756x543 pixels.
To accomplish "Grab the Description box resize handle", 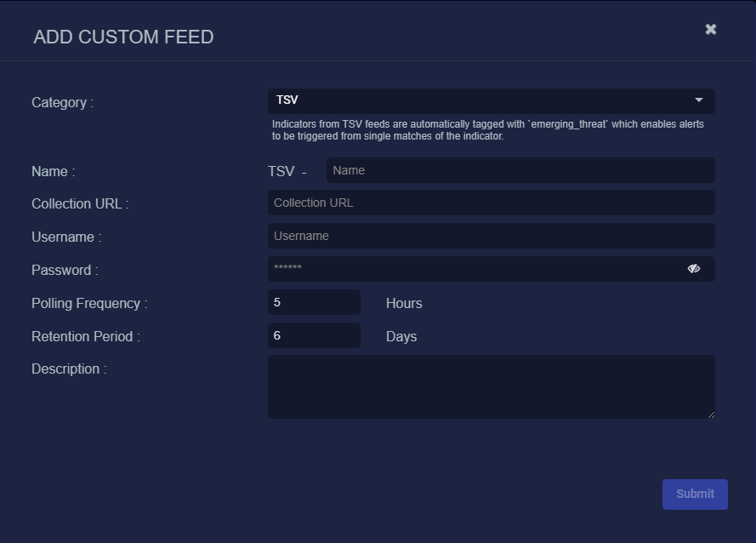I will (x=711, y=414).
